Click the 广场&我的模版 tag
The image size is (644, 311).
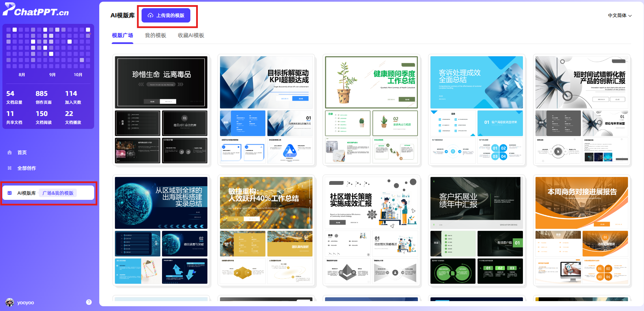tap(58, 193)
